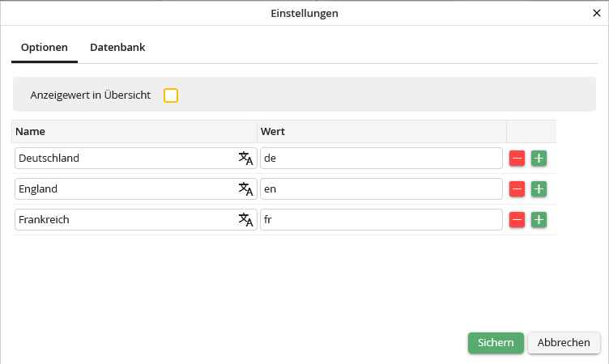Remove the Deutschland row with the red minus
609x364 pixels.
coord(517,159)
